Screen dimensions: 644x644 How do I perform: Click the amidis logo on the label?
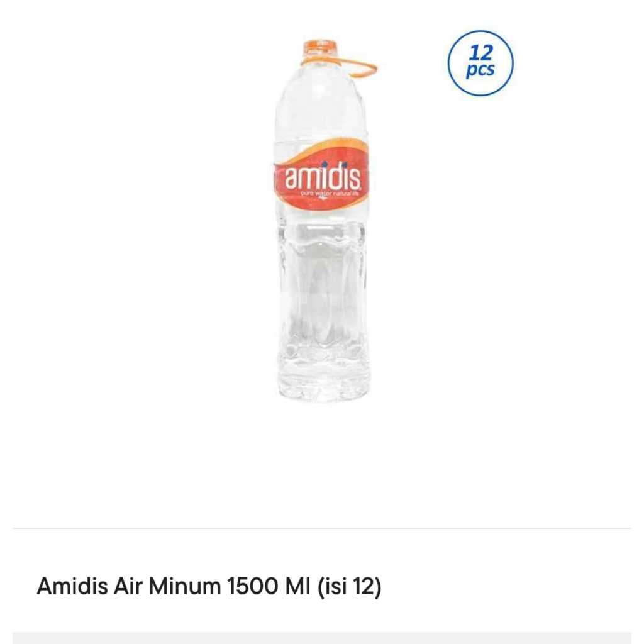coord(322,177)
